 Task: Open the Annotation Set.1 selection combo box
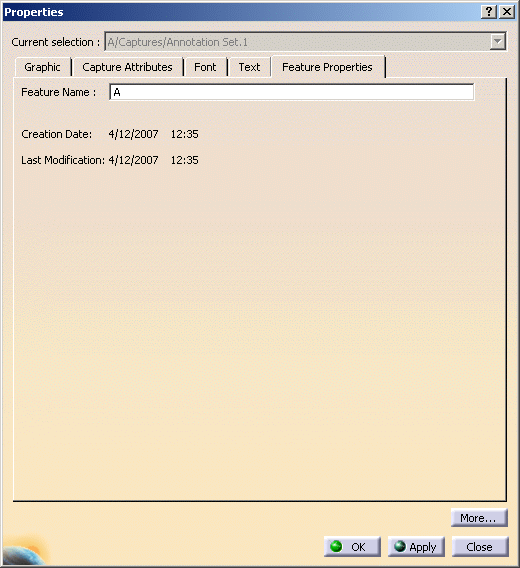(x=305, y=42)
